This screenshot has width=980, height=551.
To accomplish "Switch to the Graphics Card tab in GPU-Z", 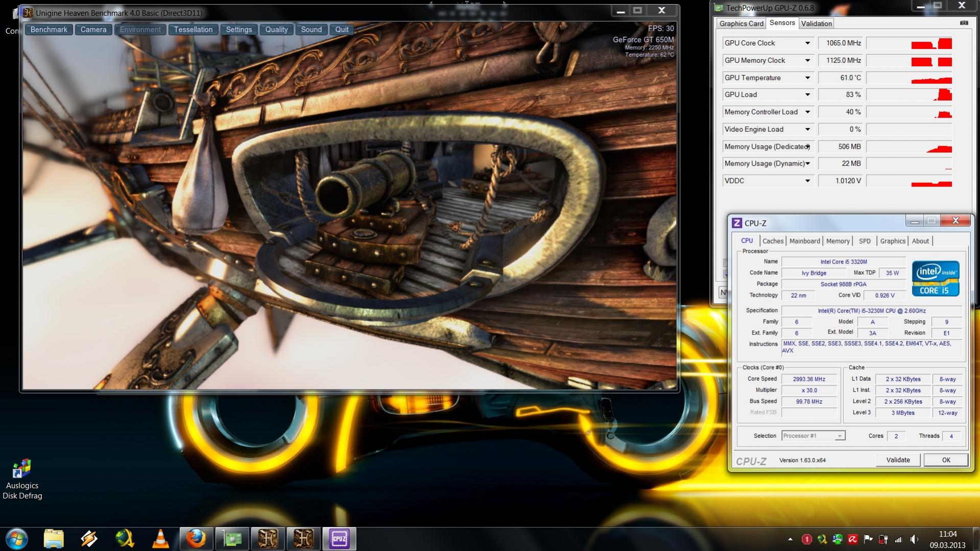I will (x=741, y=23).
